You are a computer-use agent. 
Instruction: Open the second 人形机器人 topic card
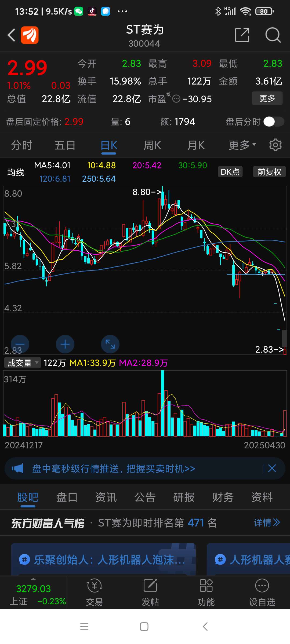coord(248,559)
